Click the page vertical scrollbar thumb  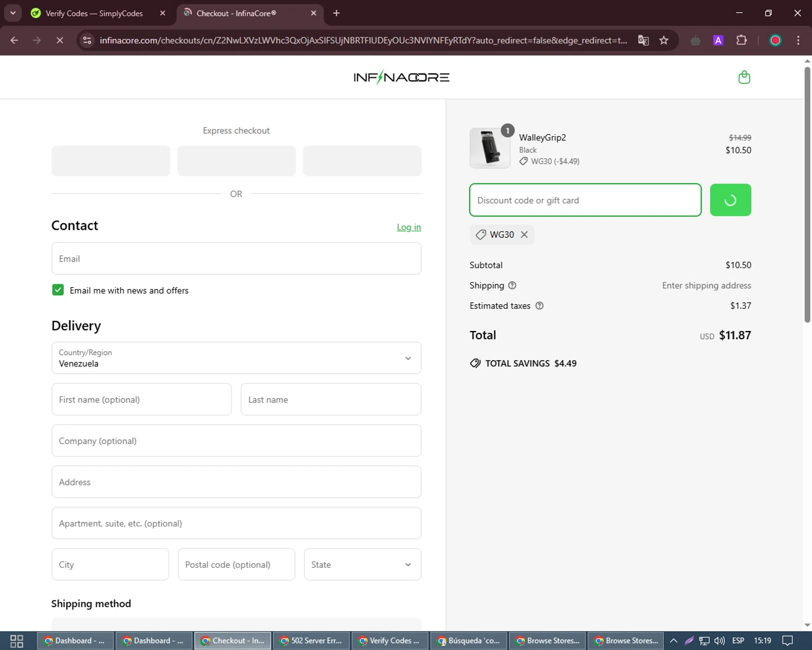[x=807, y=195]
